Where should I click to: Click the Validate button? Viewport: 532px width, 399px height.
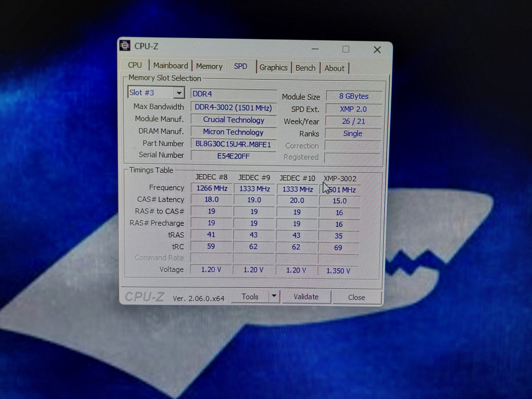[x=306, y=297]
